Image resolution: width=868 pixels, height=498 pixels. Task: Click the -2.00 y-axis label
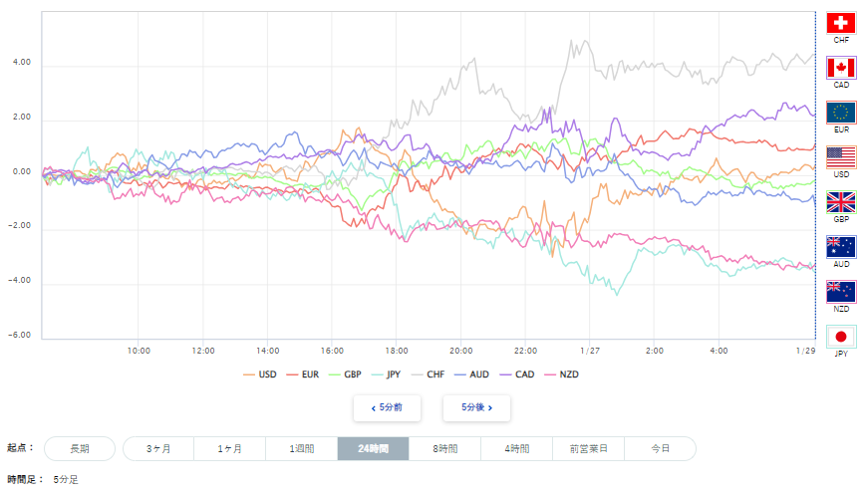point(20,226)
